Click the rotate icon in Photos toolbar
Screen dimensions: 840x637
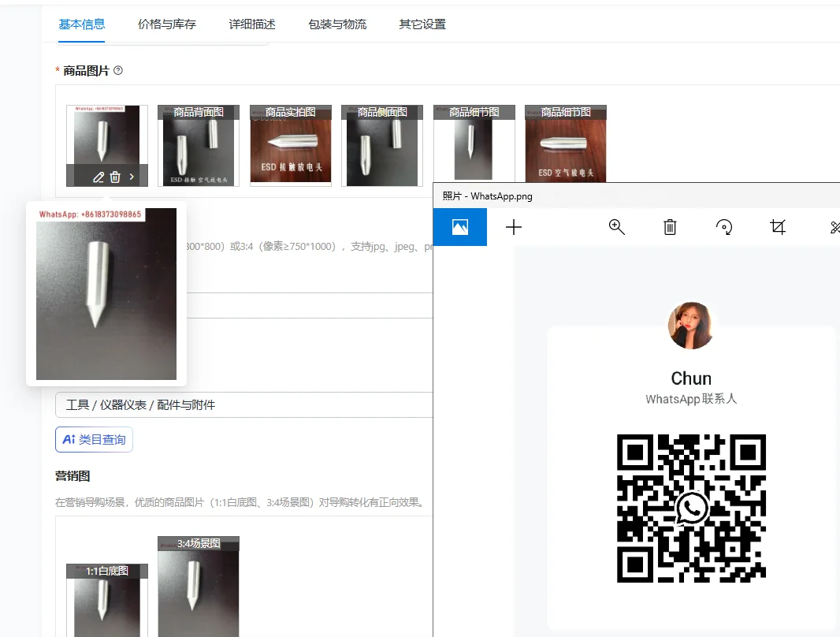tap(723, 227)
